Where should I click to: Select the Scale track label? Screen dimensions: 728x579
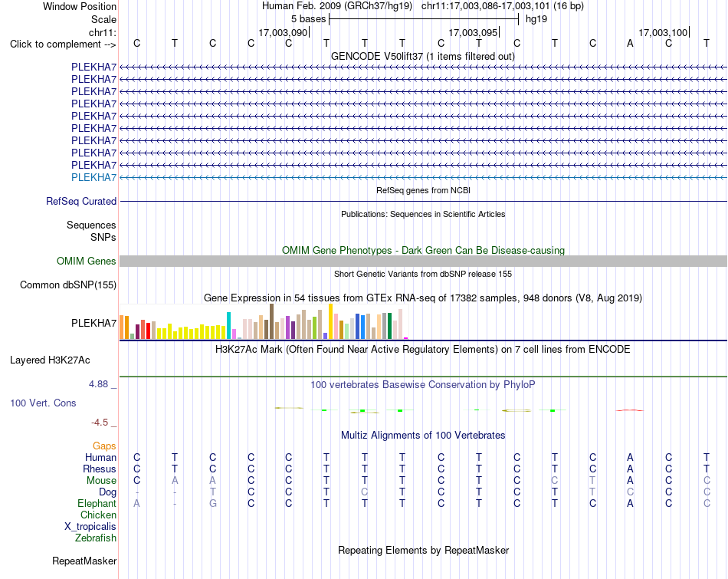[x=103, y=19]
